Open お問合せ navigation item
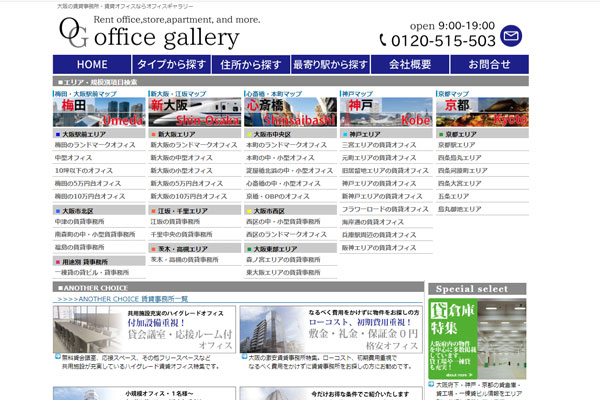This screenshot has width=600, height=400. point(489,64)
